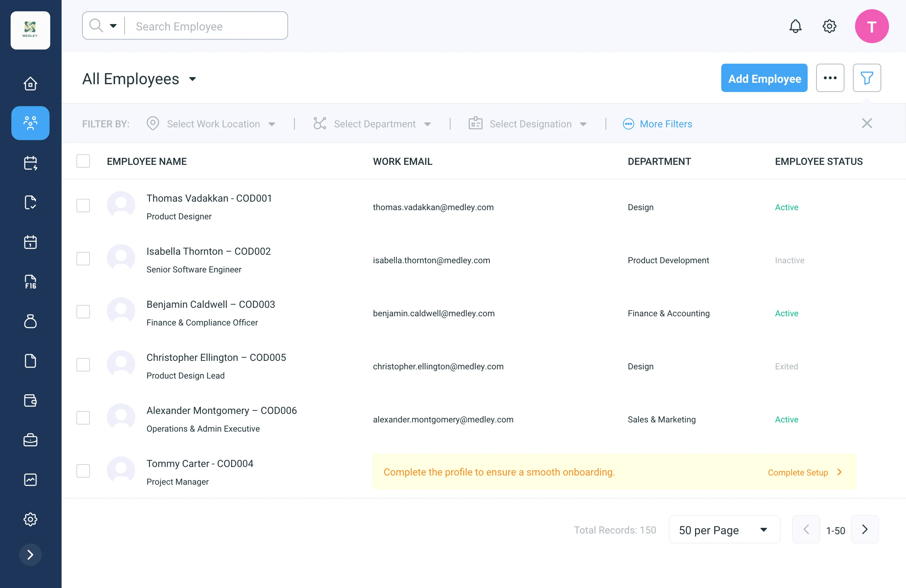Screen dimensions: 906x588
Task: Open the money bag icon in sidebar
Action: pos(30,321)
